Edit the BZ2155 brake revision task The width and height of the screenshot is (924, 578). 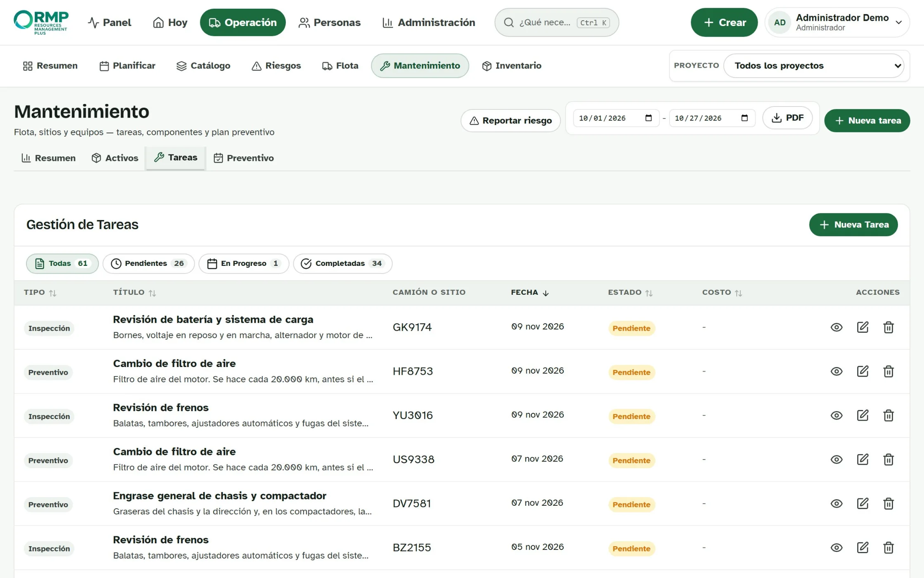tap(863, 548)
